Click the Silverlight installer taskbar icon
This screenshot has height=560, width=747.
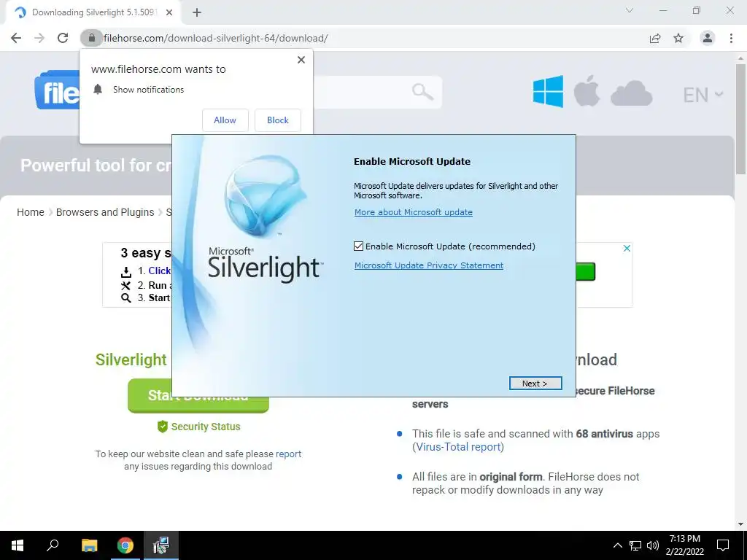tap(161, 545)
